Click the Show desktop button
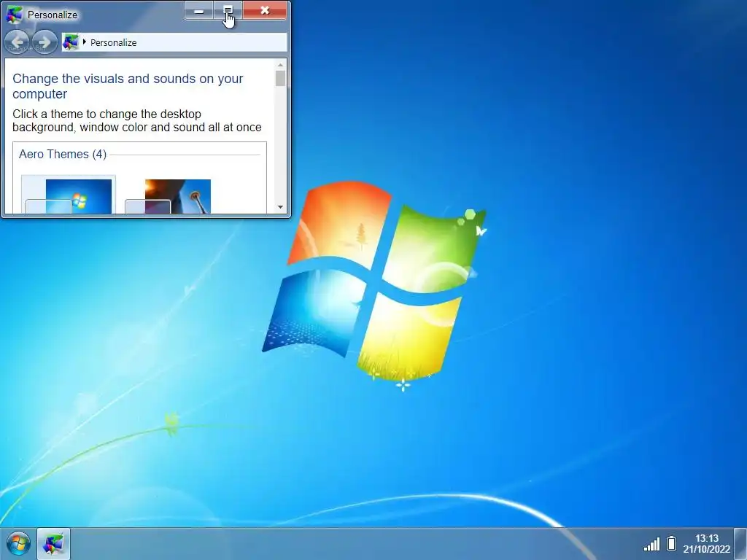Image resolution: width=747 pixels, height=560 pixels. click(740, 543)
